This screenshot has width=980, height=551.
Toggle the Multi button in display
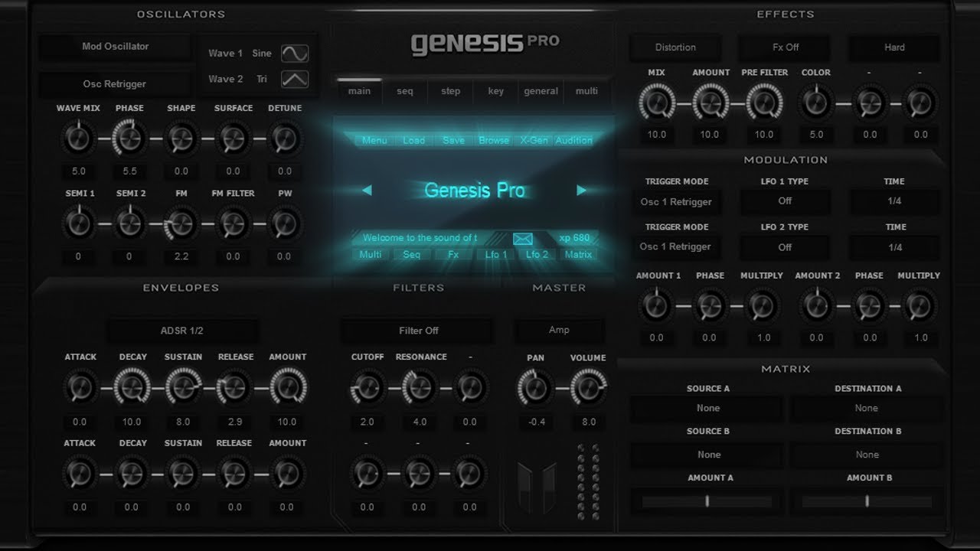point(371,255)
